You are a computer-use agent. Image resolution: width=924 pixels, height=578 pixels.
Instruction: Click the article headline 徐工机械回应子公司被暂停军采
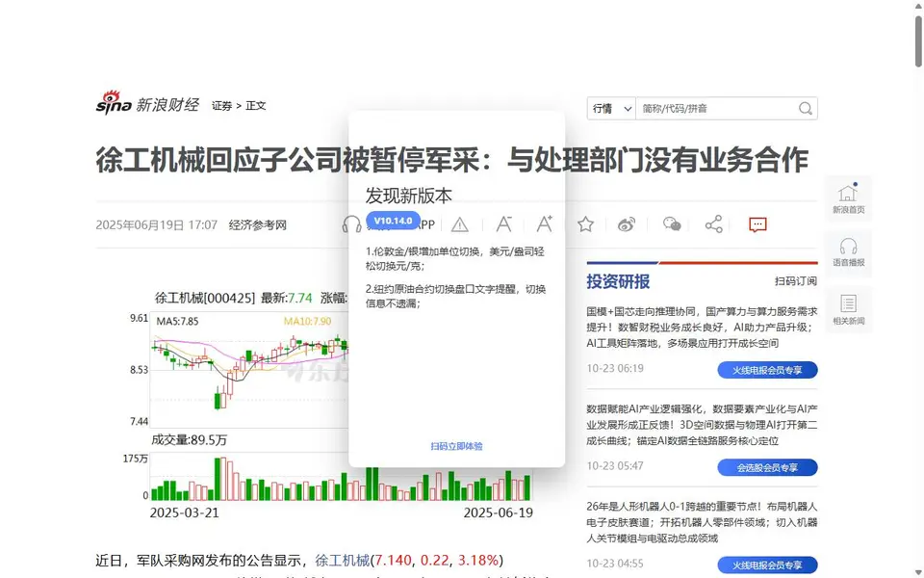coord(452,160)
